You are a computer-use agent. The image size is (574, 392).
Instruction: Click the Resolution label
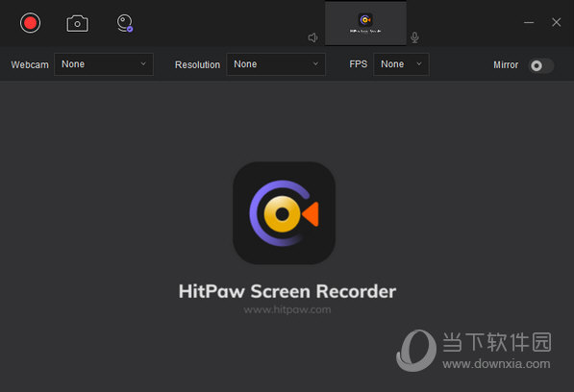(197, 64)
